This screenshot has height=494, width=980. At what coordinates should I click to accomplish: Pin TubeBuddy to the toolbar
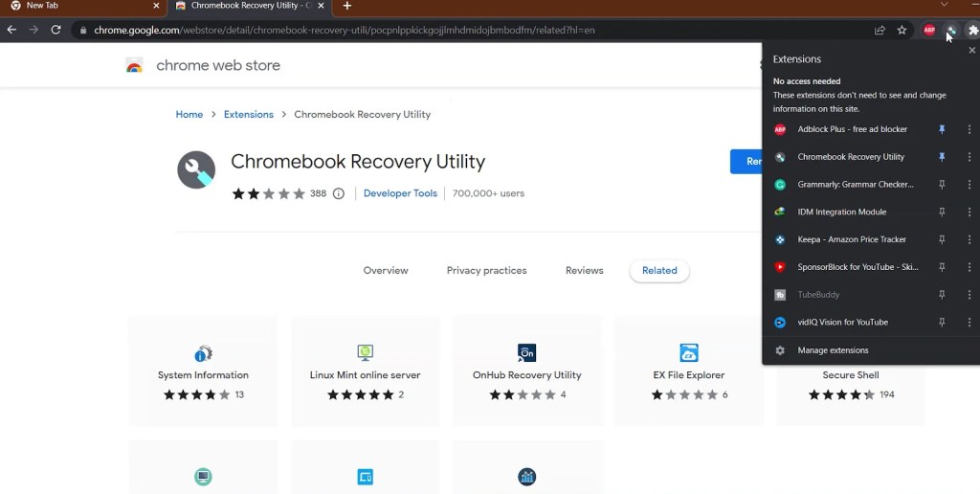click(x=942, y=295)
